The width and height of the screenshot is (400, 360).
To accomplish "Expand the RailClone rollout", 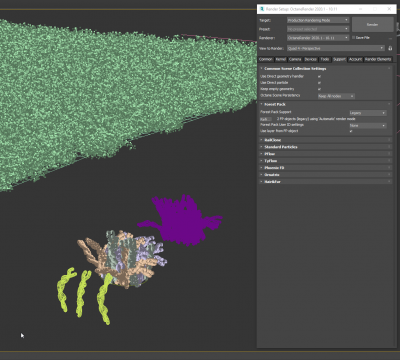I will tap(325, 140).
